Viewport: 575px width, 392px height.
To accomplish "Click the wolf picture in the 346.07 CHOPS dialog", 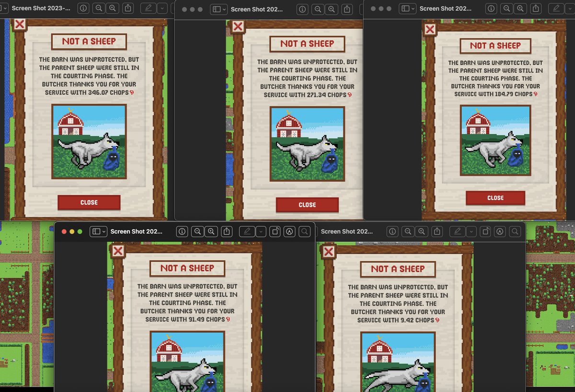I will 89,141.
